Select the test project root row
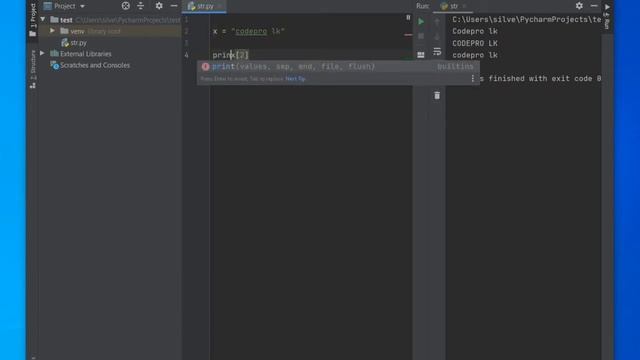The image size is (640, 360). pyautogui.click(x=110, y=20)
